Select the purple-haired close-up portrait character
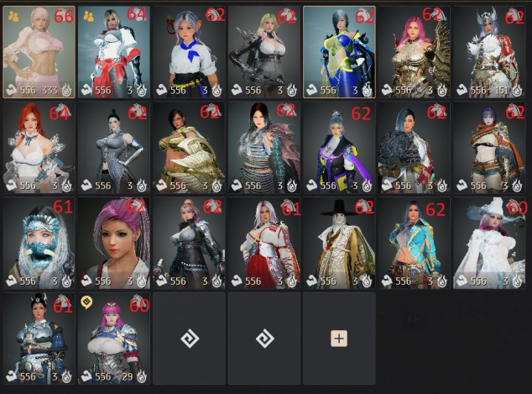Screen dimensions: 532x394 click(114, 243)
